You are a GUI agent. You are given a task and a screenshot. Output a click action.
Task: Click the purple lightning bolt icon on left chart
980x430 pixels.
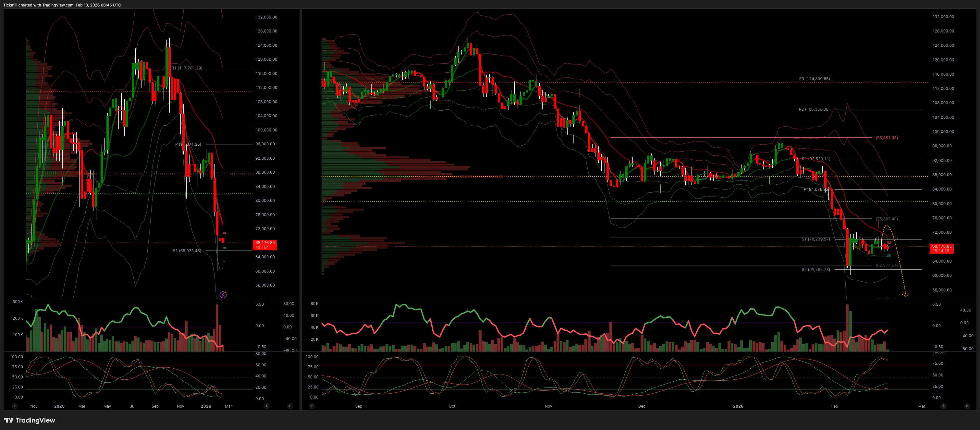click(223, 295)
